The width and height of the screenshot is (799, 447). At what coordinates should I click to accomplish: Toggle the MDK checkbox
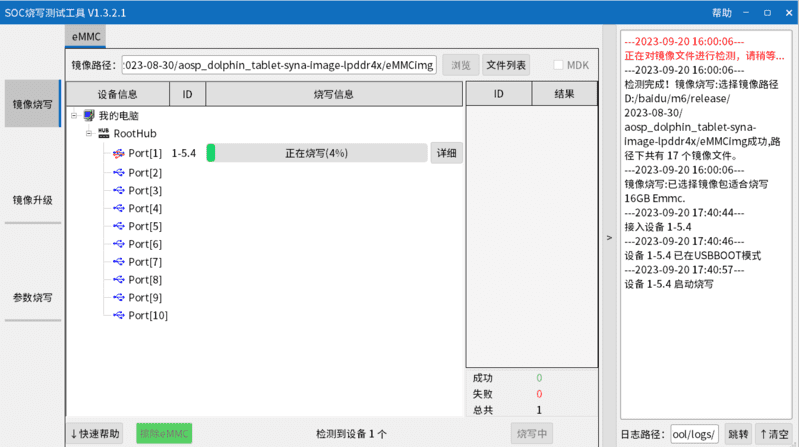click(x=559, y=65)
